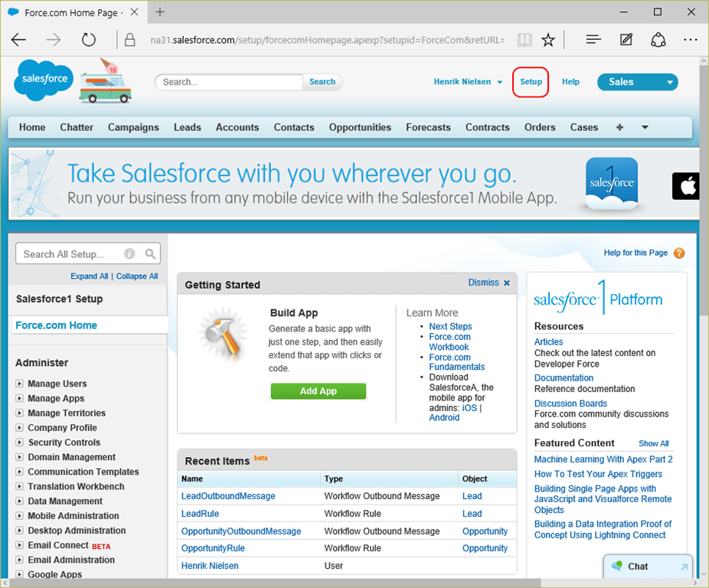Open the Home tab

pyautogui.click(x=32, y=128)
